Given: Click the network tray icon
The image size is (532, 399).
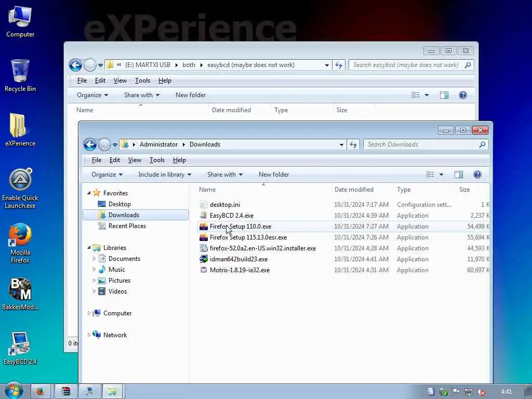Looking at the screenshot, I should [468, 392].
